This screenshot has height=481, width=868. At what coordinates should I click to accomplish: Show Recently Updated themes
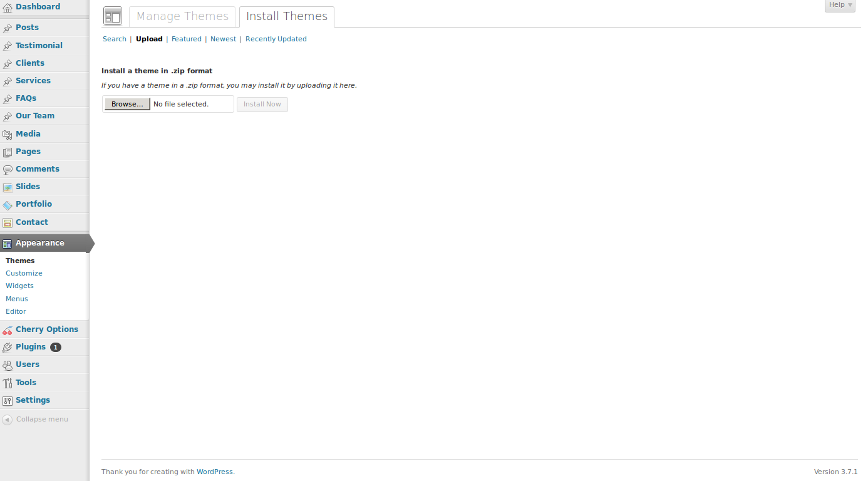(276, 39)
